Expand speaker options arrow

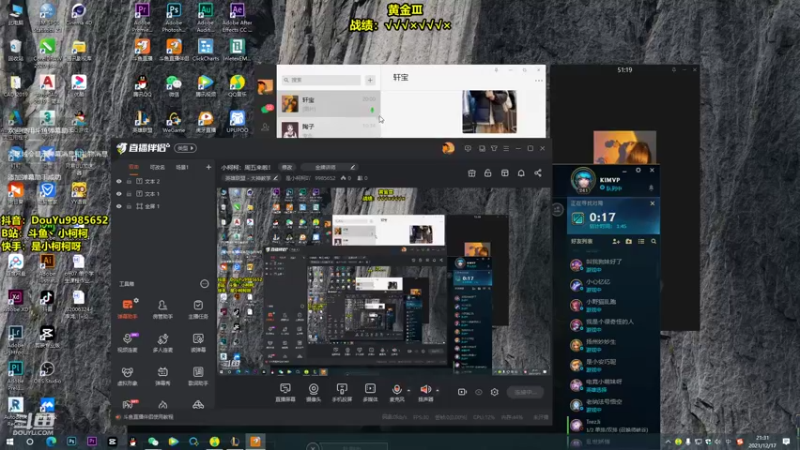(x=437, y=390)
